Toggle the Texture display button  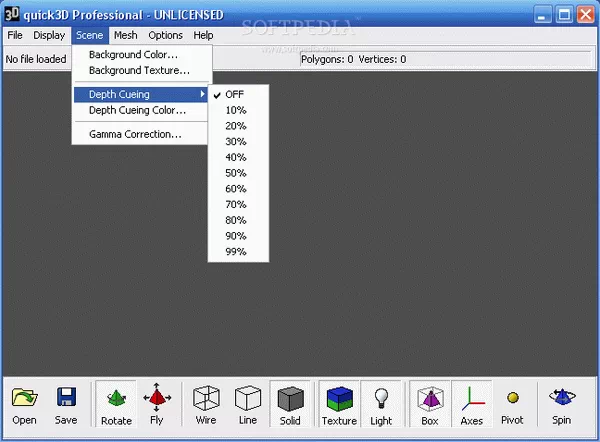[x=339, y=404]
